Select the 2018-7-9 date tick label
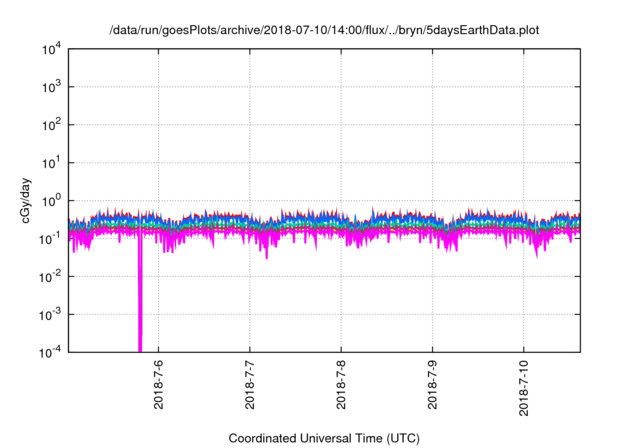Image resolution: width=640 pixels, height=448 pixels. pos(433,384)
